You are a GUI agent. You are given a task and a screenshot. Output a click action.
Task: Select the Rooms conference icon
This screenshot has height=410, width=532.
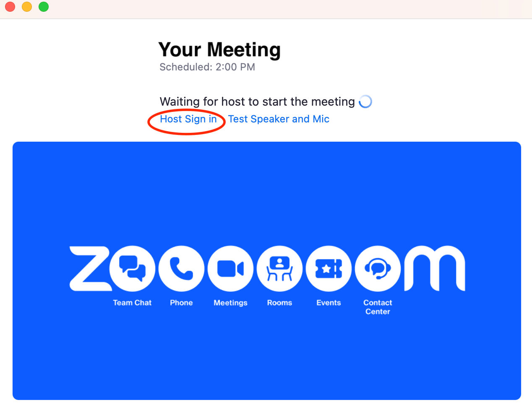[279, 269]
